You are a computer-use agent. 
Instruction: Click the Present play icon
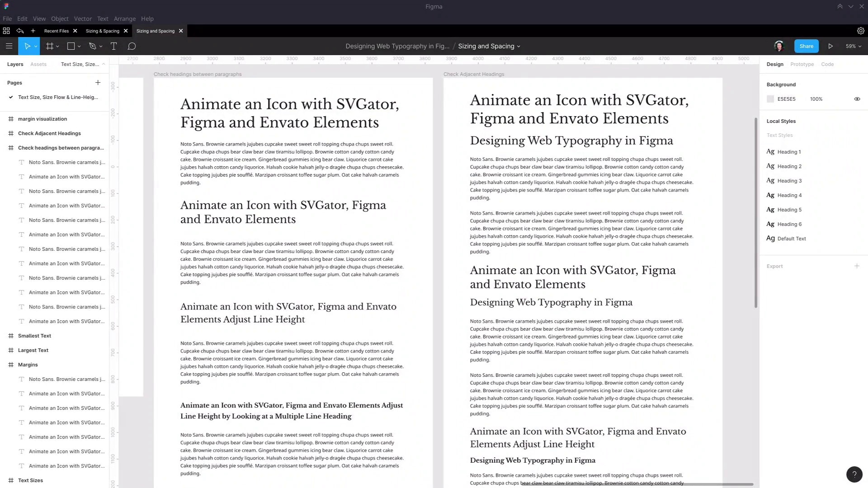point(830,46)
